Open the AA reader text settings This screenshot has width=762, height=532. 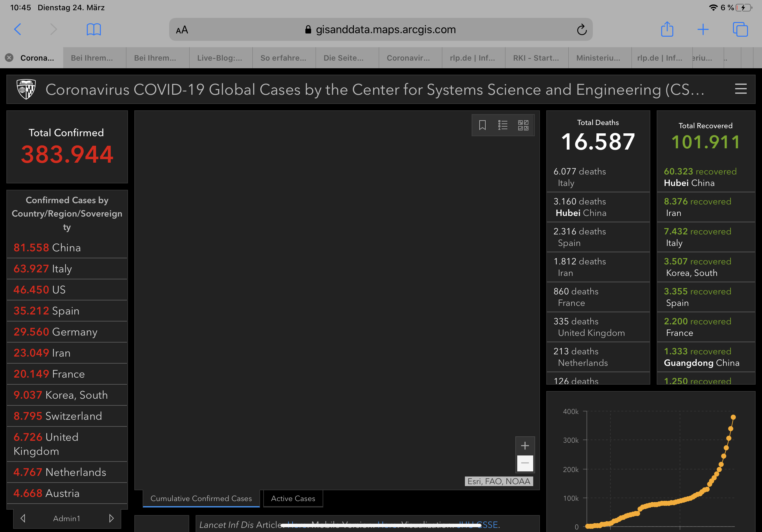(x=182, y=30)
